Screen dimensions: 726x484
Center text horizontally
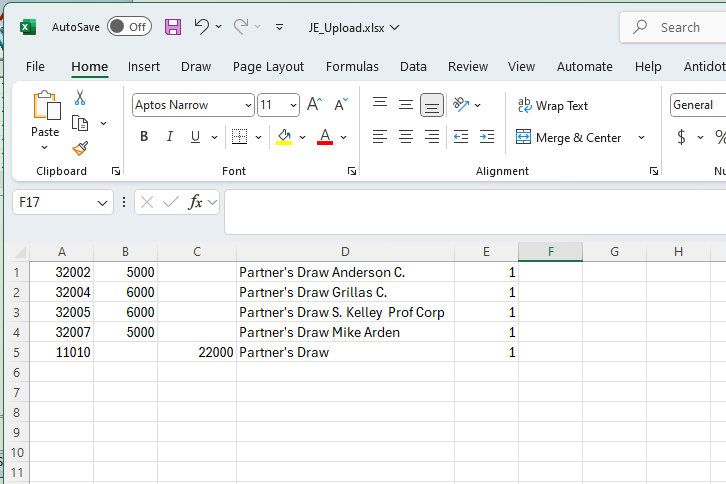[406, 137]
